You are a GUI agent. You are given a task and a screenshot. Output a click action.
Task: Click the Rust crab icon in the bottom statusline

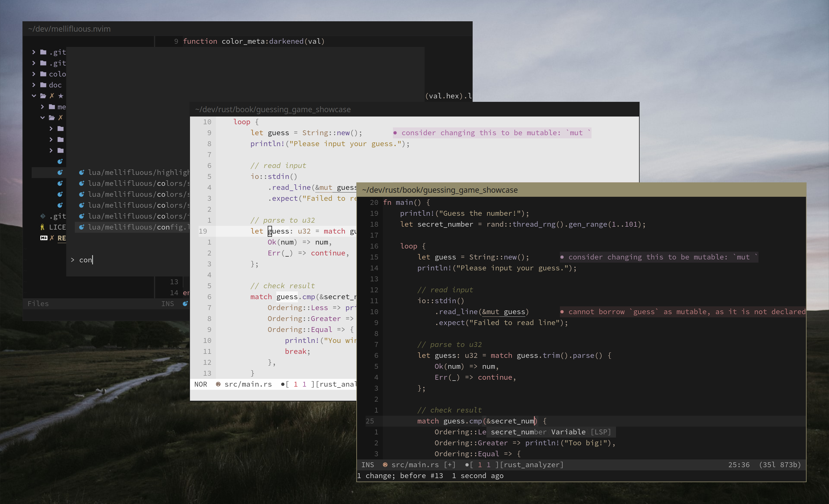pos(385,465)
